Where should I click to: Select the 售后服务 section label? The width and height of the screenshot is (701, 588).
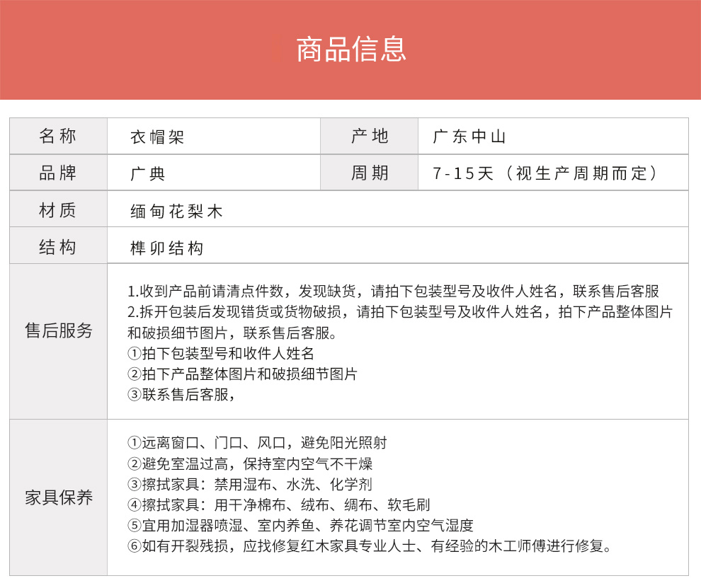point(58,330)
